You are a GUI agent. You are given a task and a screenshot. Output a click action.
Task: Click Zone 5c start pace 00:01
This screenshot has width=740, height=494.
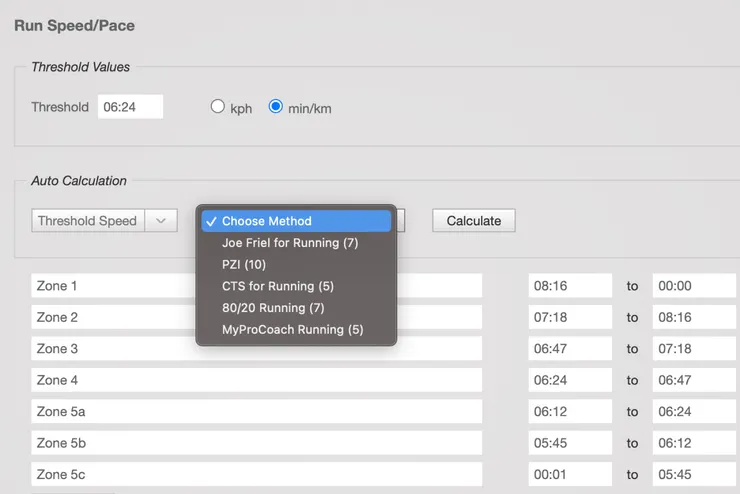(570, 474)
